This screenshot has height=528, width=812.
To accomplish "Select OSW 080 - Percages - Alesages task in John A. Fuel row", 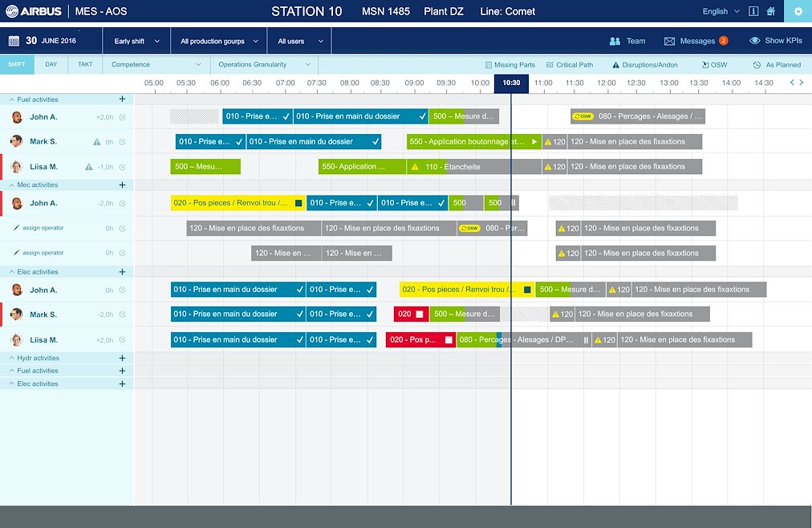I will coord(637,116).
